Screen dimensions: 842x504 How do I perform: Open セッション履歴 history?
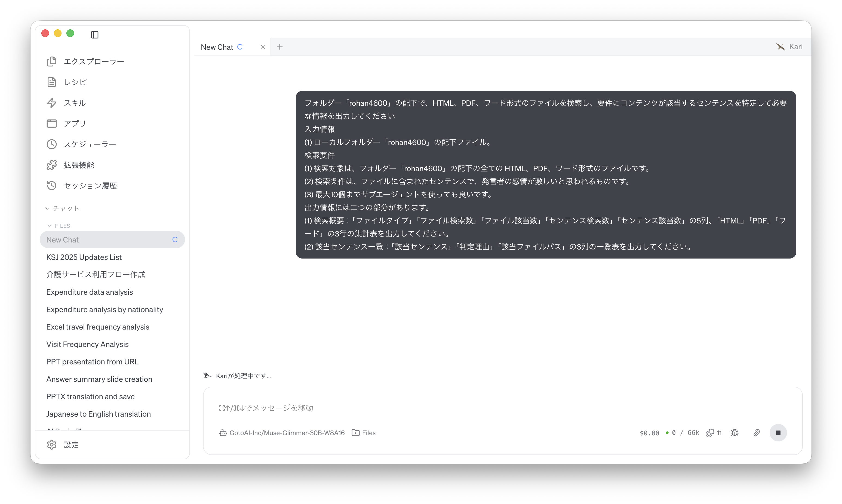(x=81, y=186)
